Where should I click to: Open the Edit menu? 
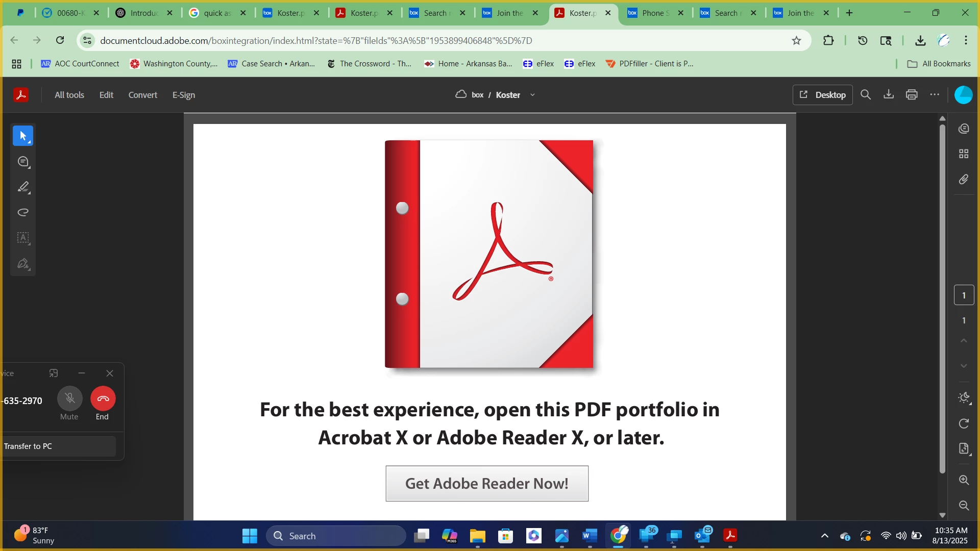coord(106,95)
